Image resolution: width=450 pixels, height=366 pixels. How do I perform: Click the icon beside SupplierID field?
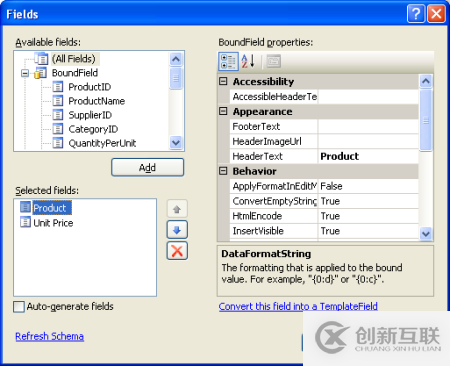pyautogui.click(x=58, y=115)
